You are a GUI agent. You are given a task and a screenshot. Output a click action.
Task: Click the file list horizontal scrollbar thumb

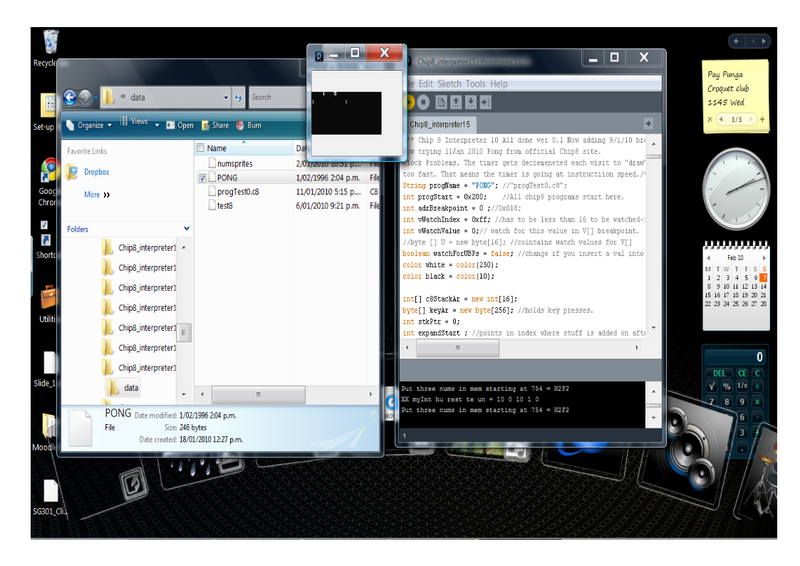pos(258,394)
